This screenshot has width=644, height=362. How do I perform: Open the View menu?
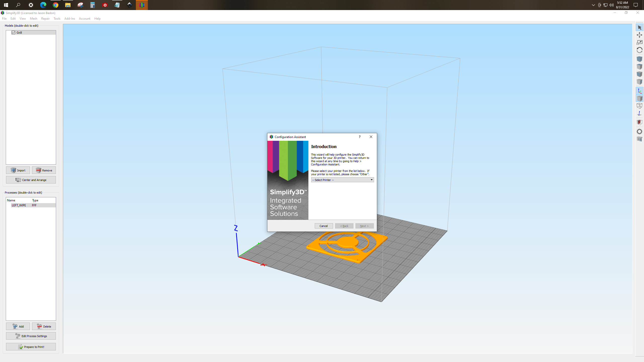pyautogui.click(x=23, y=19)
